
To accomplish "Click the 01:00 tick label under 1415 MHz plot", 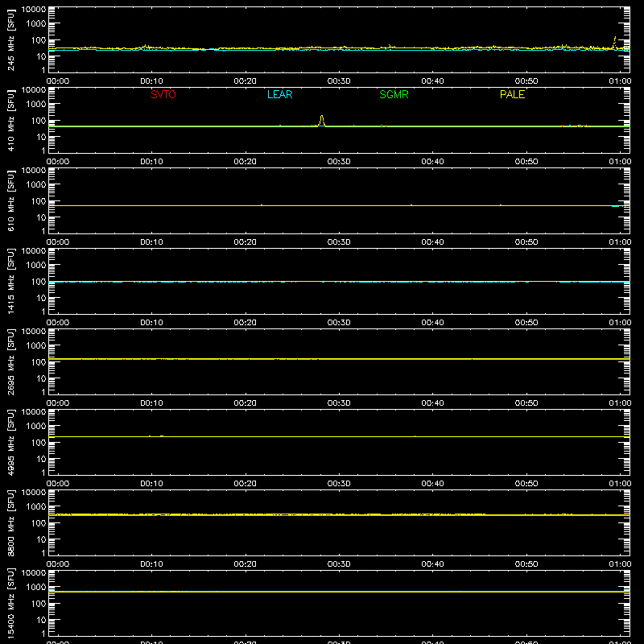I will tap(620, 323).
